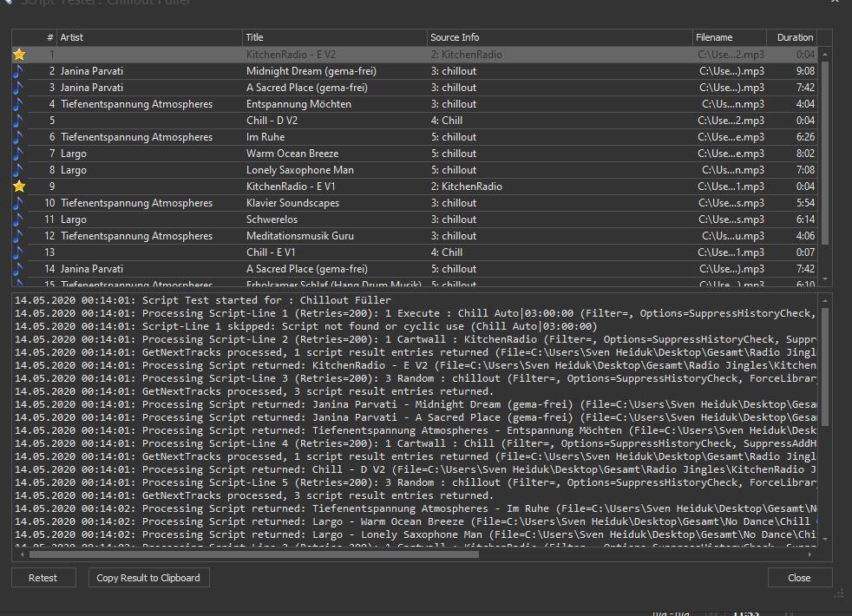Click music note icon for Lonely Saxophone Man
This screenshot has height=616, width=852.
pyautogui.click(x=18, y=170)
